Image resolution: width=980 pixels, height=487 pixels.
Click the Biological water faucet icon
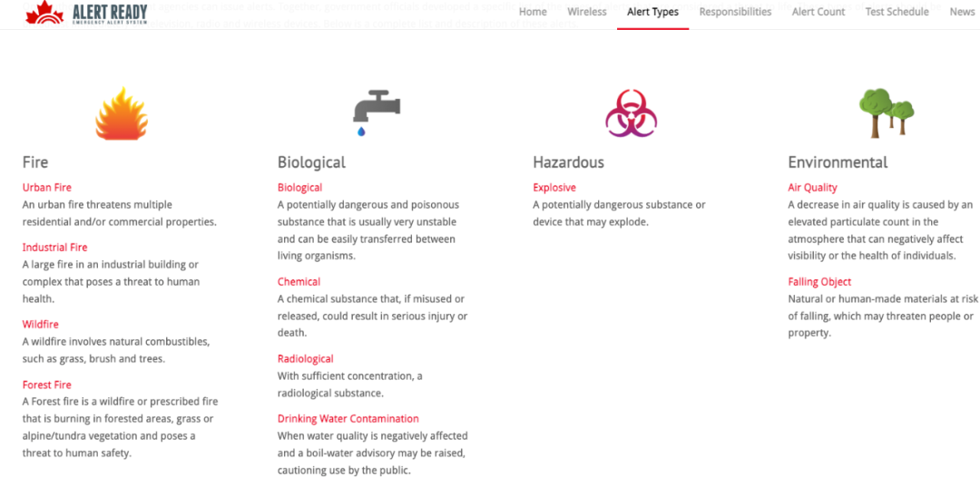[x=377, y=113]
